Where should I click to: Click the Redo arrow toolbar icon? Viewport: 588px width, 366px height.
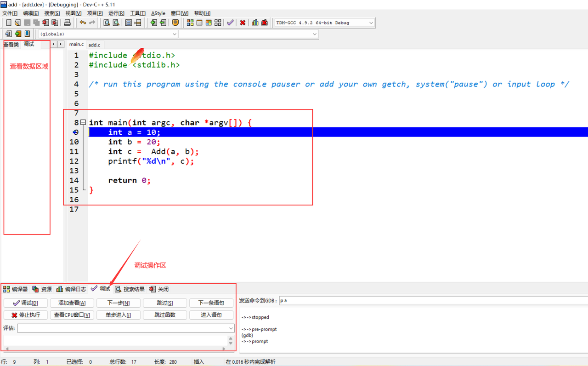coord(92,23)
